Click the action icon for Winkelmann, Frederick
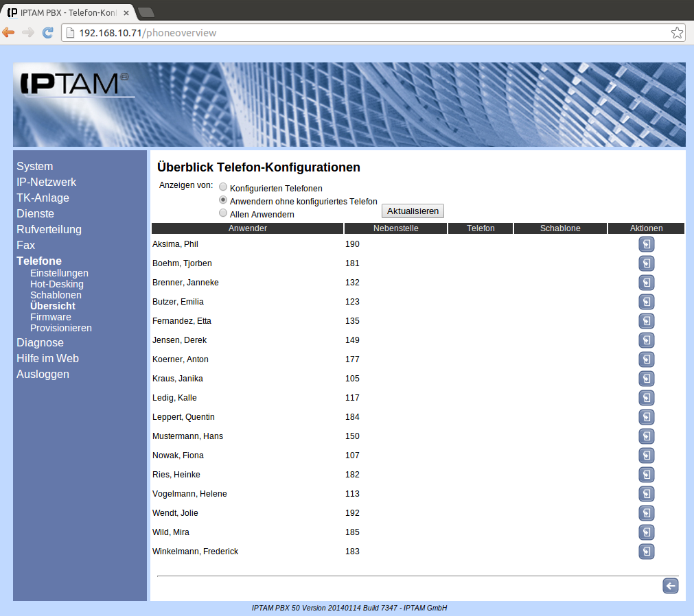The height and width of the screenshot is (616, 694). 646,552
